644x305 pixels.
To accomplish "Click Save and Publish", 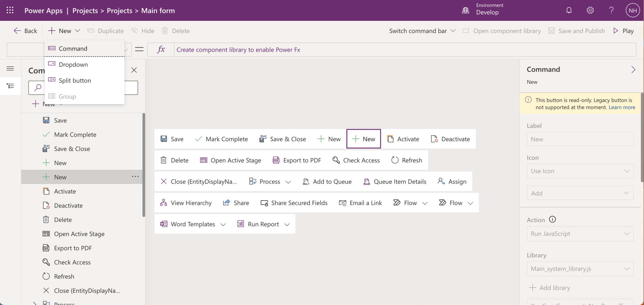I will (x=576, y=31).
